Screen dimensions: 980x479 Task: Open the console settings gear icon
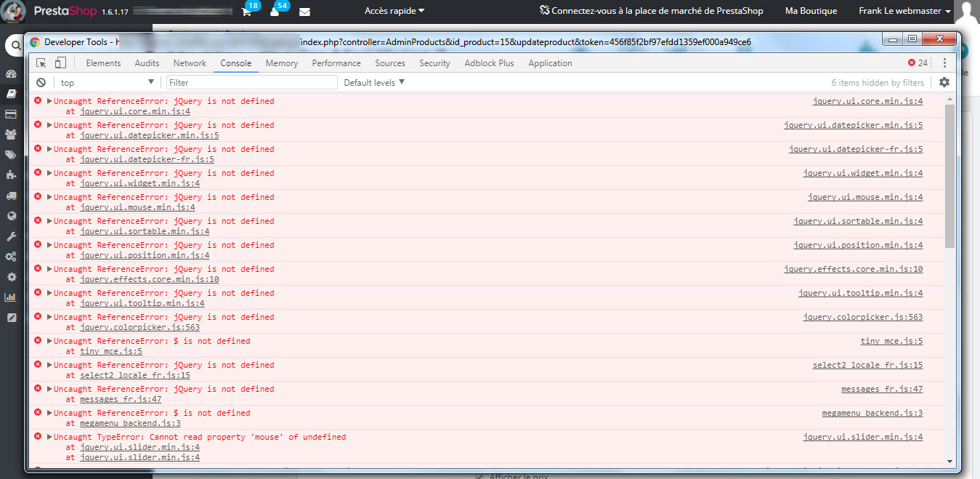(944, 83)
